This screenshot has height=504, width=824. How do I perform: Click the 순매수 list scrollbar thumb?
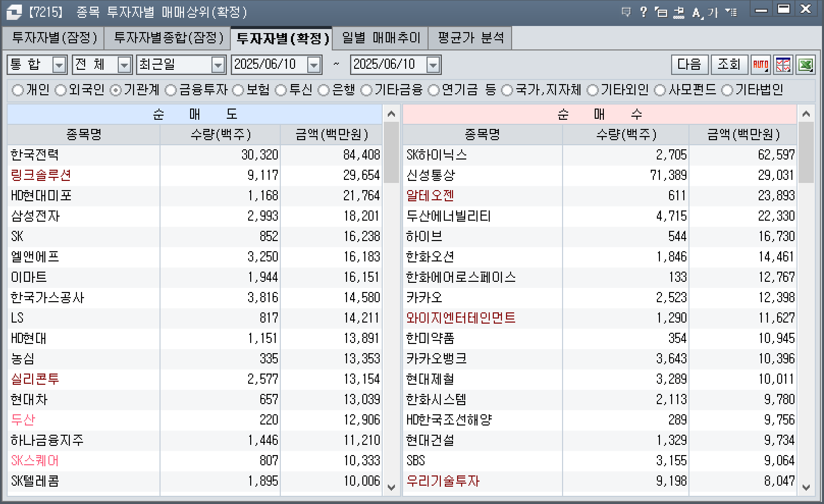[806, 152]
